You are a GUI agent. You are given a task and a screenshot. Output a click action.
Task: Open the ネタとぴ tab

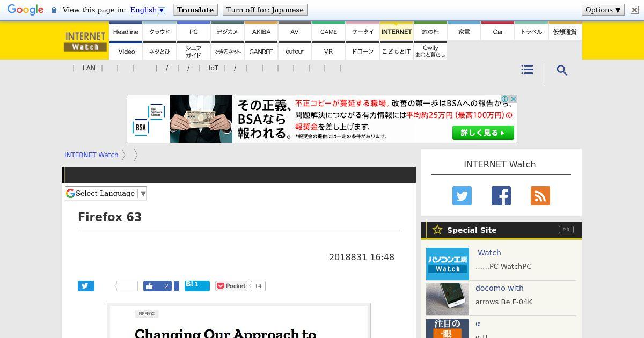[159, 51]
